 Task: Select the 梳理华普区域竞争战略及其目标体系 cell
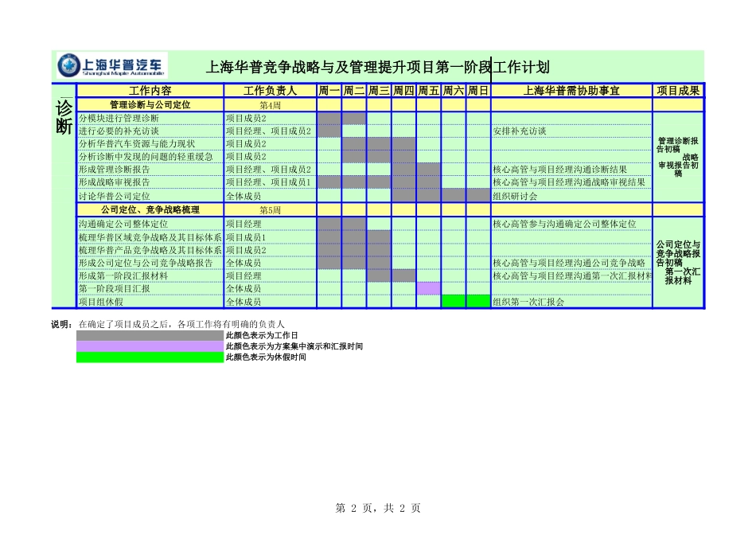(x=150, y=237)
